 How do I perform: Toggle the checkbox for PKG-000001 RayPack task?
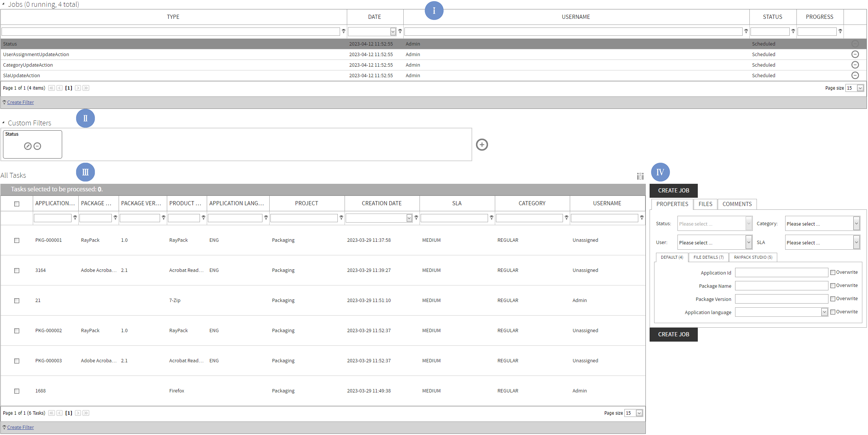coord(17,240)
